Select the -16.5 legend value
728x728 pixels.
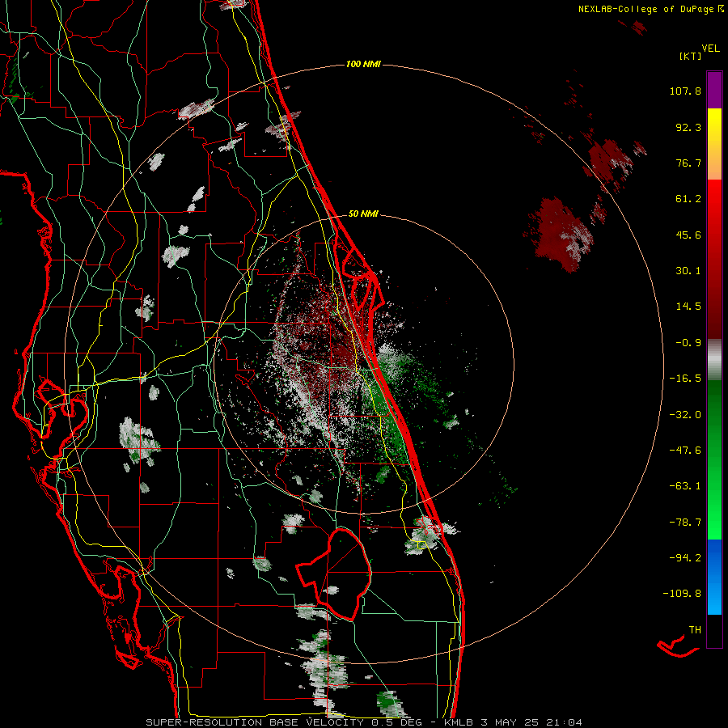(x=685, y=379)
